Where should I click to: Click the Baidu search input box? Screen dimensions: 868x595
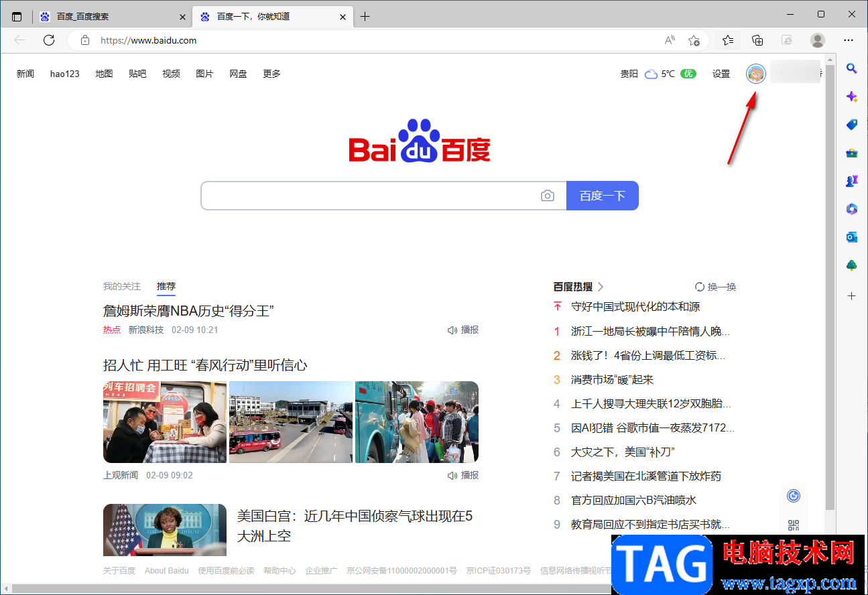[x=383, y=196]
